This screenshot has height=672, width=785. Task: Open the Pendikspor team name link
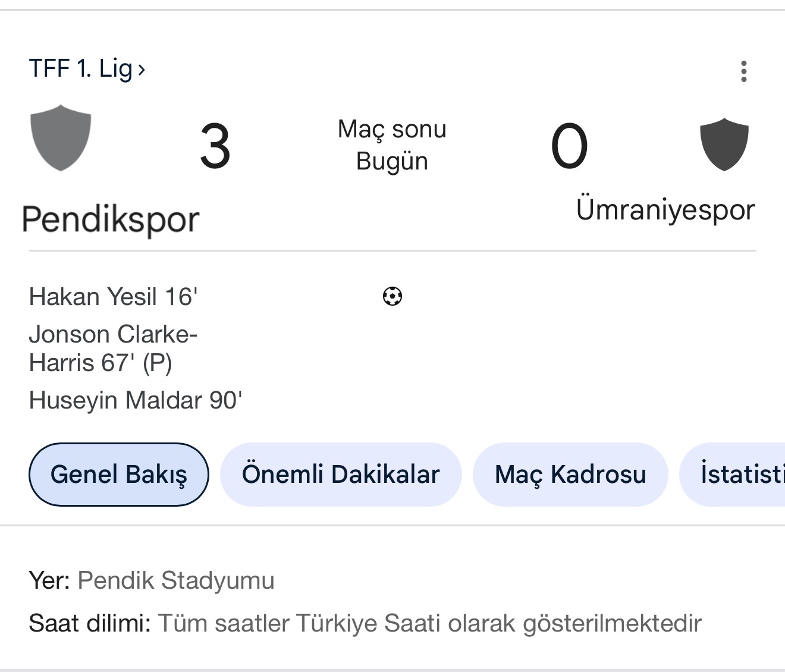point(111,219)
